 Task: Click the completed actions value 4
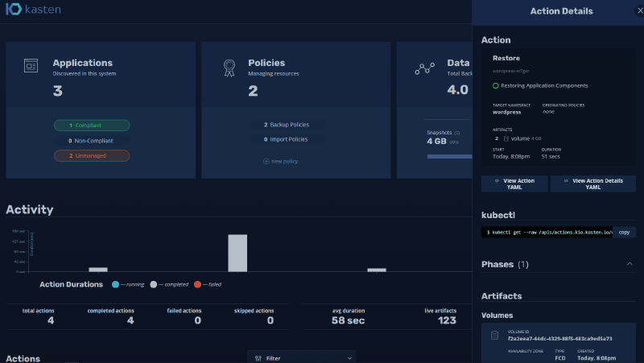(x=130, y=320)
